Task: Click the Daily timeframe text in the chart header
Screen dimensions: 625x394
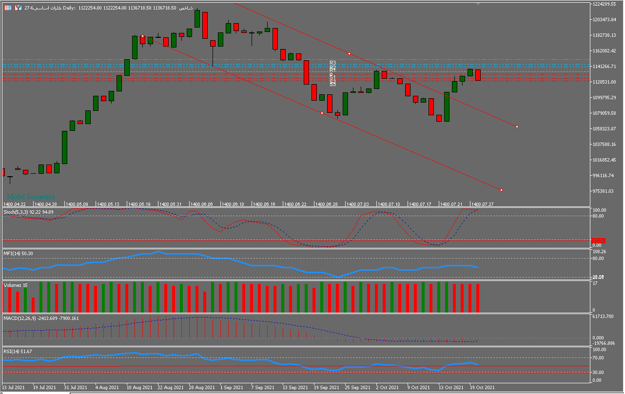Action: point(69,8)
